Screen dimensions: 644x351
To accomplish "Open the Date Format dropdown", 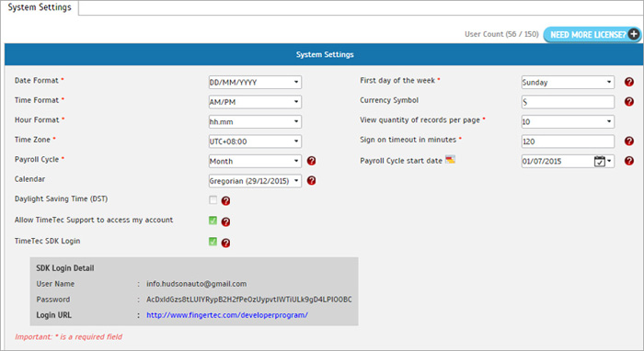I will 255,82.
